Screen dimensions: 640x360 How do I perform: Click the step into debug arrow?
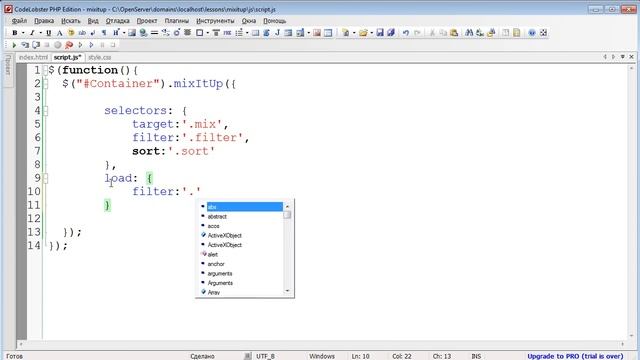click(80, 45)
